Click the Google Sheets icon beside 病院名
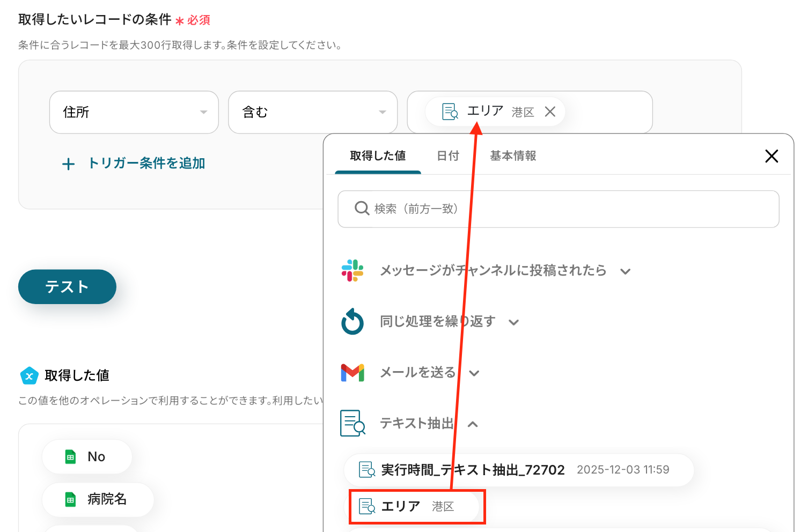 (70, 499)
